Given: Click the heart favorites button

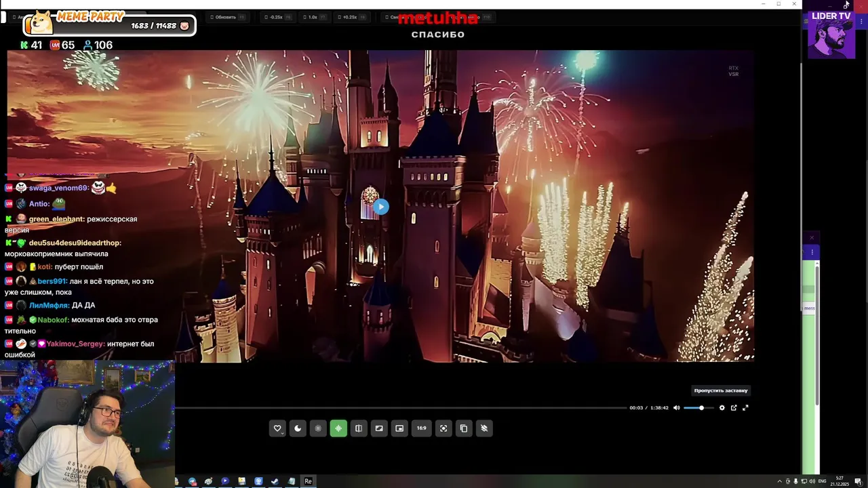Looking at the screenshot, I should tap(277, 428).
